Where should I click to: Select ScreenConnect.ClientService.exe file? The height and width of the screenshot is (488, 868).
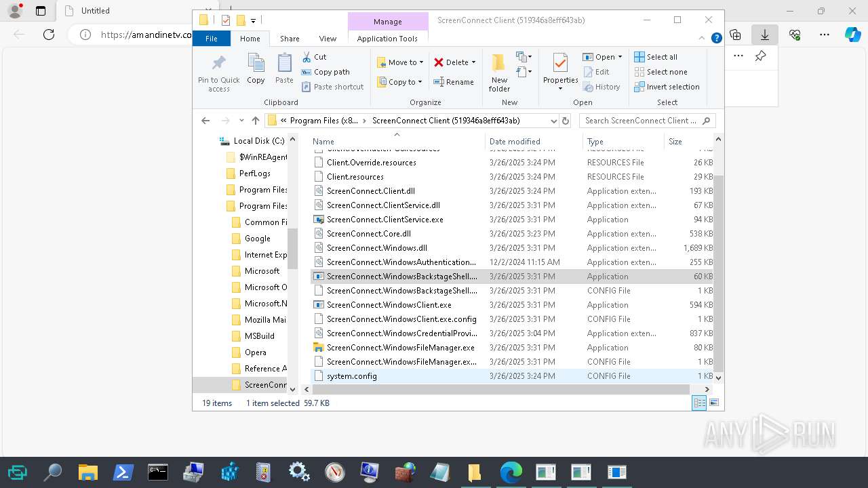(384, 220)
